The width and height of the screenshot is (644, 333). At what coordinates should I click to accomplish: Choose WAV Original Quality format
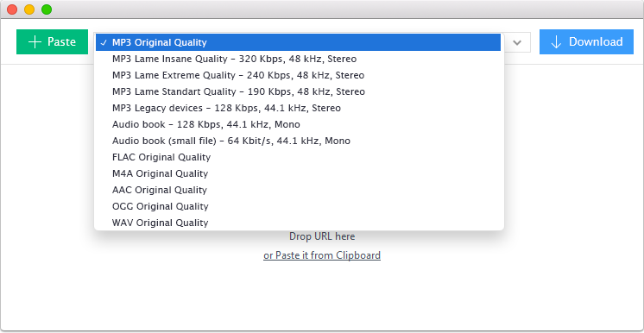point(298,223)
